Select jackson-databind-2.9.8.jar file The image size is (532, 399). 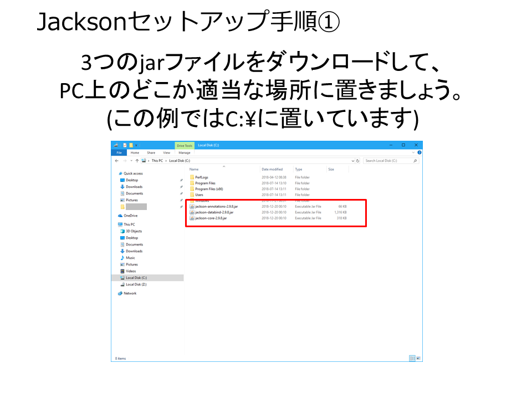tap(214, 212)
